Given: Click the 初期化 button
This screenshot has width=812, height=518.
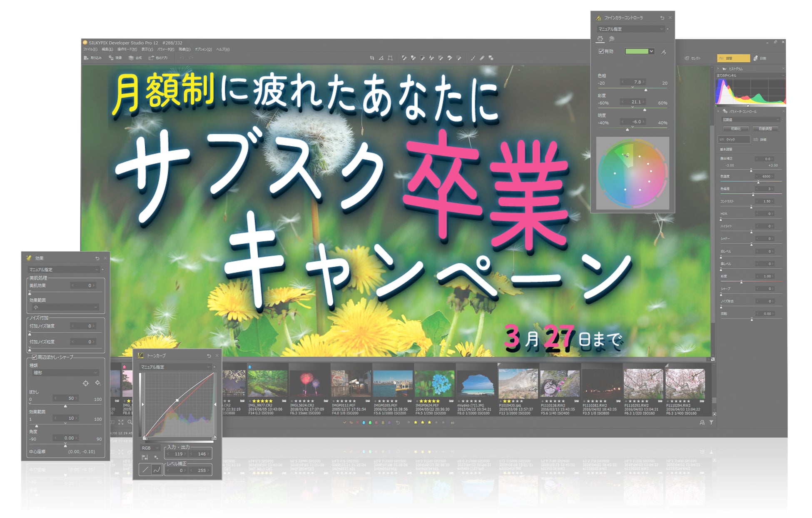Looking at the screenshot, I should point(735,129).
